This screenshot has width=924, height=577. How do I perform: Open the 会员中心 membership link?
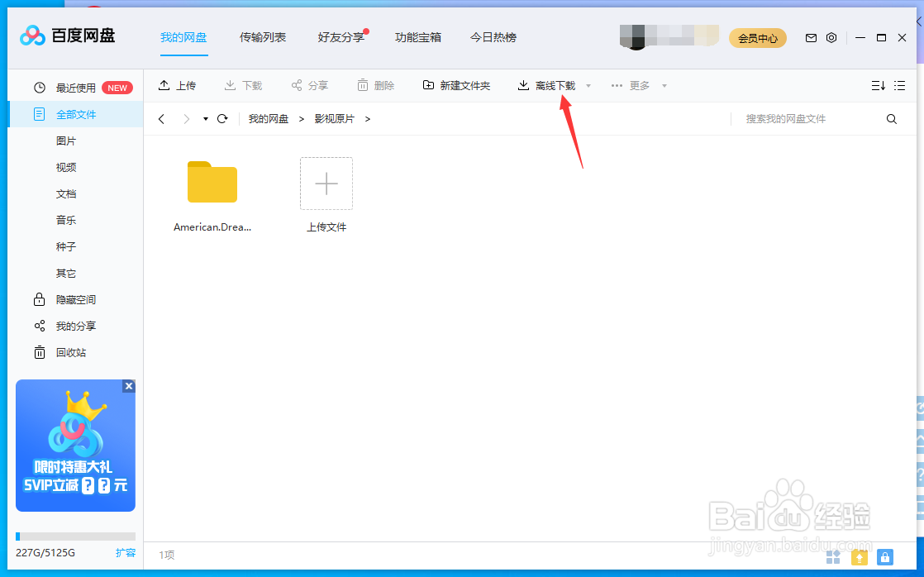pyautogui.click(x=757, y=37)
